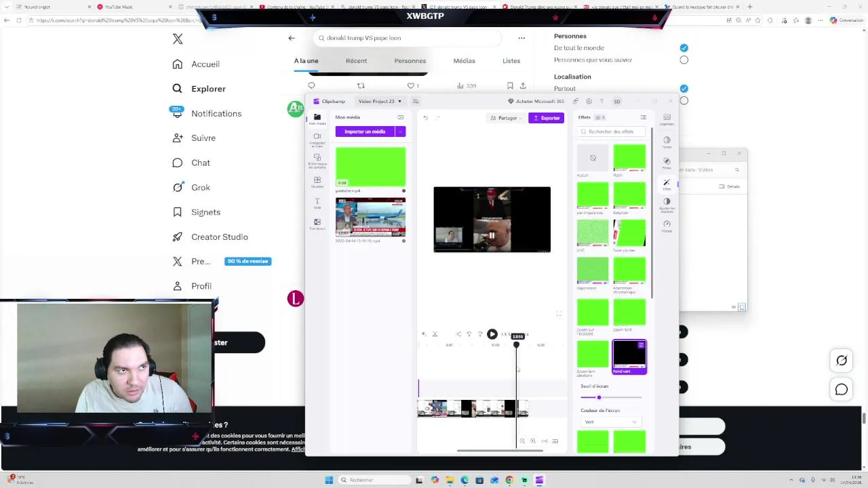Click the 'Exporter' button
868x488 pixels.
click(x=546, y=118)
